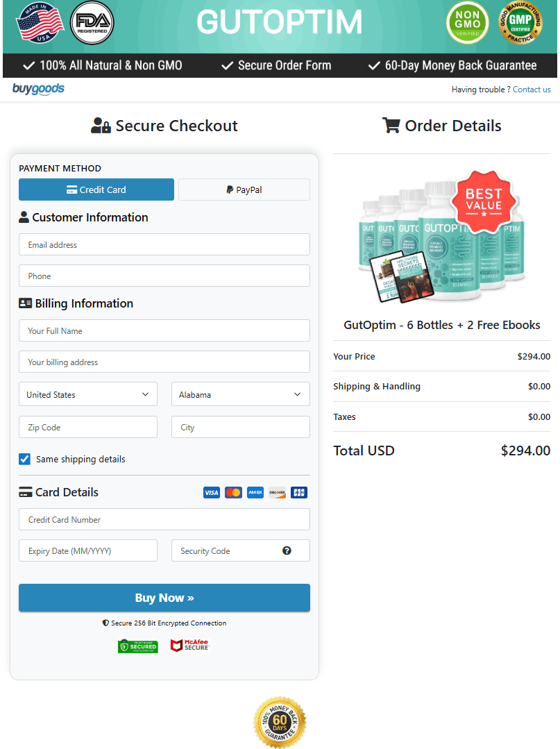
Task: Click the FDA Registered badge
Action: [x=92, y=23]
